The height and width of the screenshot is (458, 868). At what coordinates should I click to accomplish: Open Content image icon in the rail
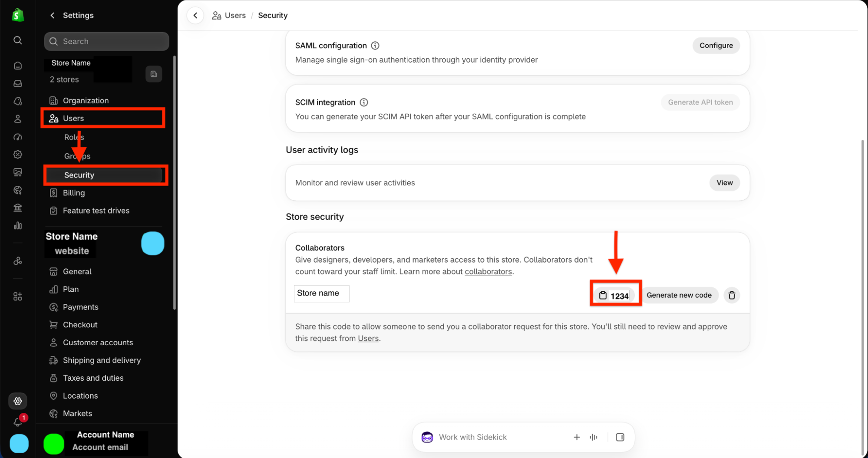(18, 172)
